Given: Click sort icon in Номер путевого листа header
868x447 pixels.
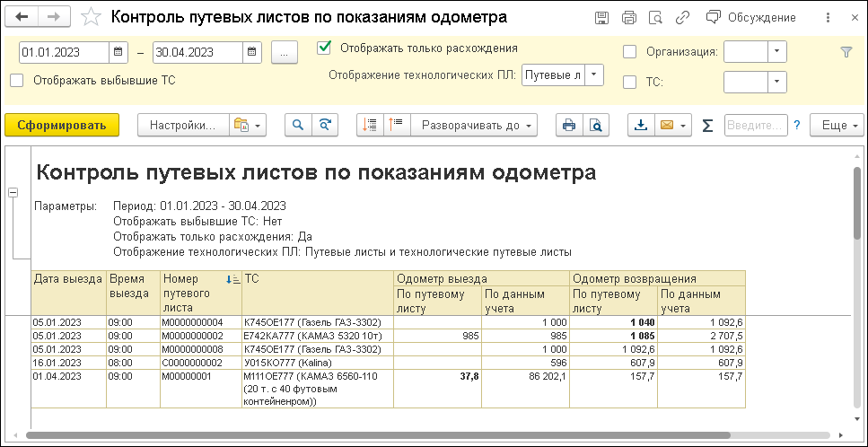Looking at the screenshot, I should pyautogui.click(x=233, y=280).
